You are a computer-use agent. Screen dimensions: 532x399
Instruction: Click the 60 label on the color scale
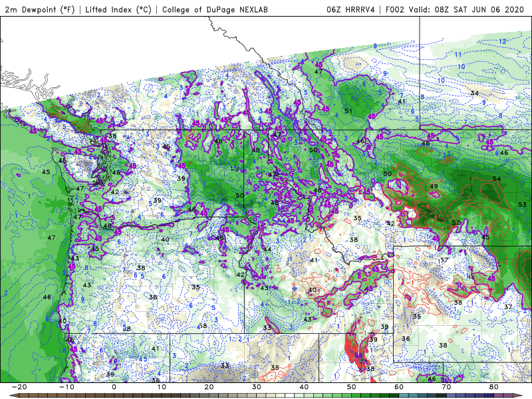tap(399, 387)
